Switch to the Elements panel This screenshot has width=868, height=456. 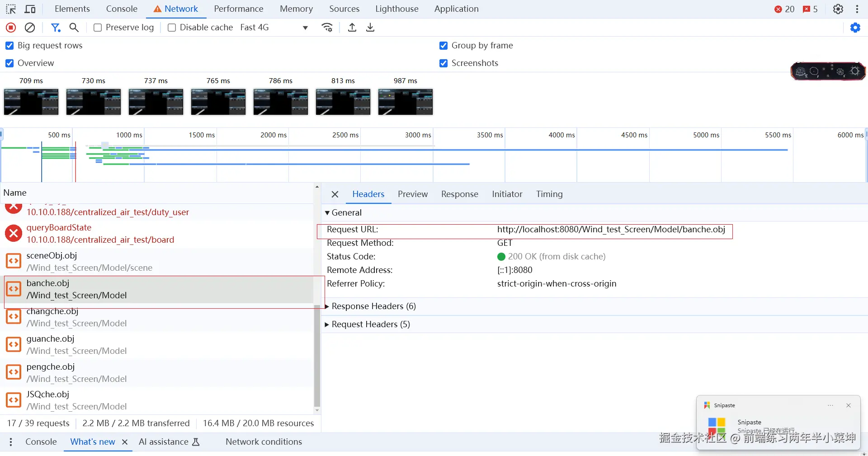[72, 9]
